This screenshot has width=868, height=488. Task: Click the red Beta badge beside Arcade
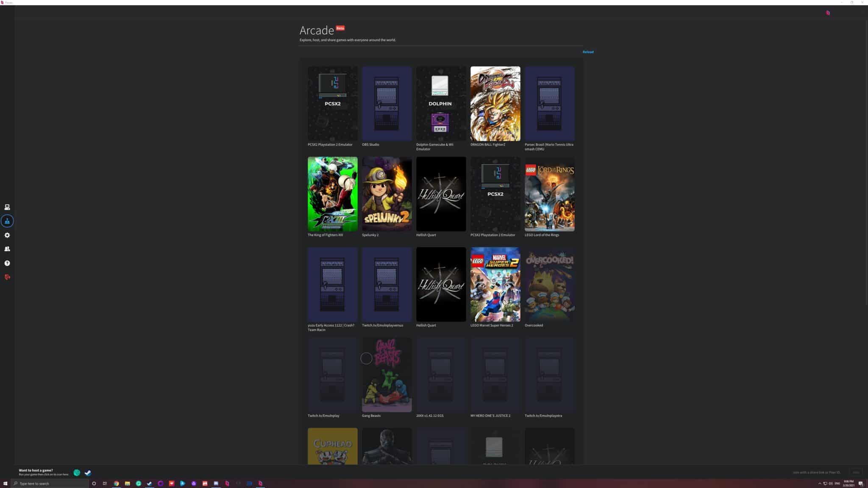click(340, 28)
